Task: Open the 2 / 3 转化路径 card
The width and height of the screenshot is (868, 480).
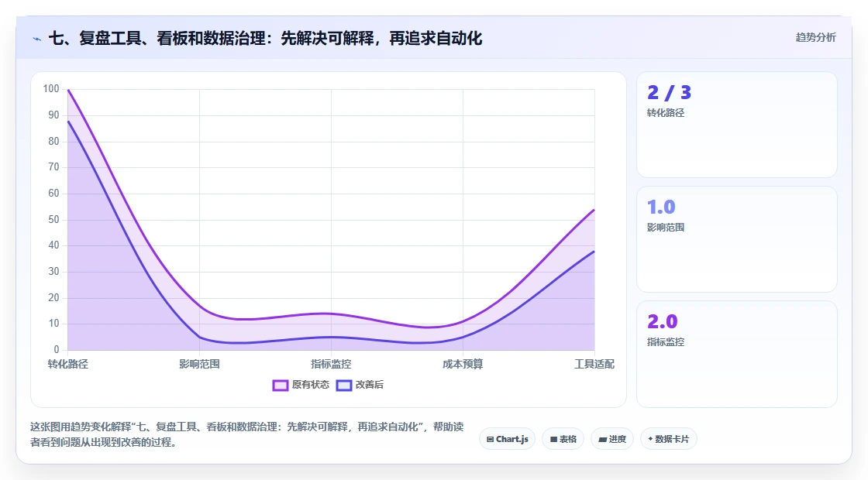Action: [737, 125]
